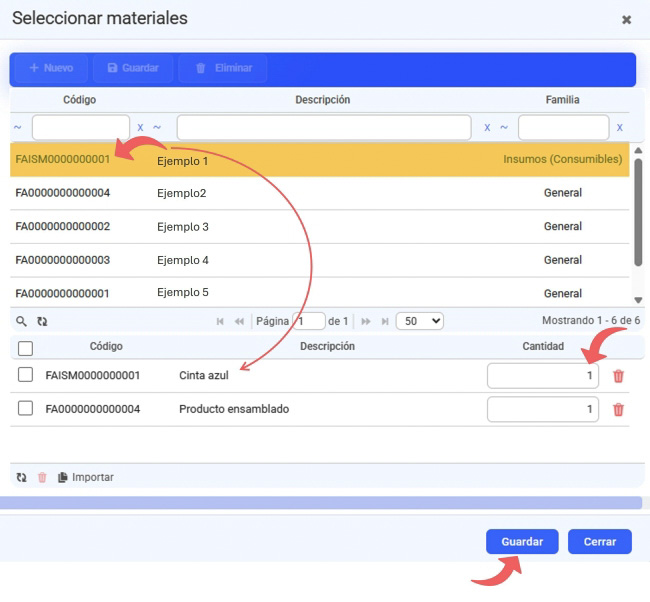Screen dimensions: 650x602
Task: Click the Importar button
Action: [x=86, y=478]
